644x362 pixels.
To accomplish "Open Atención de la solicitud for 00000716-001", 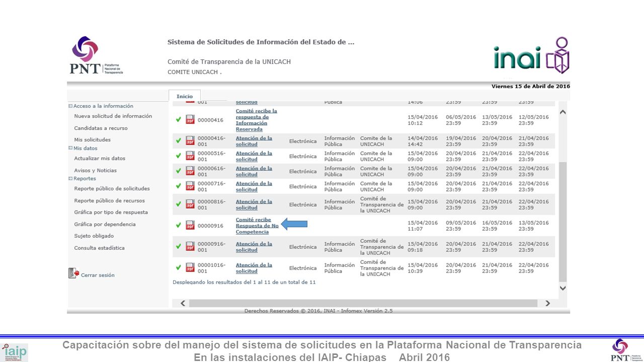I will tap(254, 187).
